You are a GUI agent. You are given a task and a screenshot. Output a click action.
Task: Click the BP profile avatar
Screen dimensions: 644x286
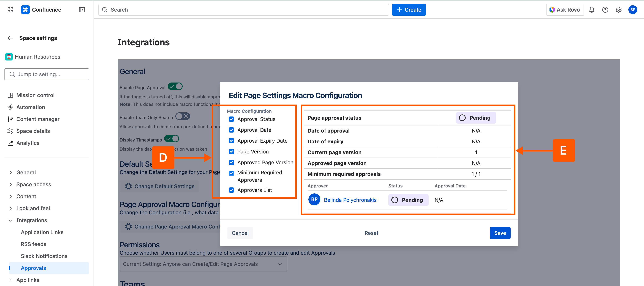pos(632,10)
